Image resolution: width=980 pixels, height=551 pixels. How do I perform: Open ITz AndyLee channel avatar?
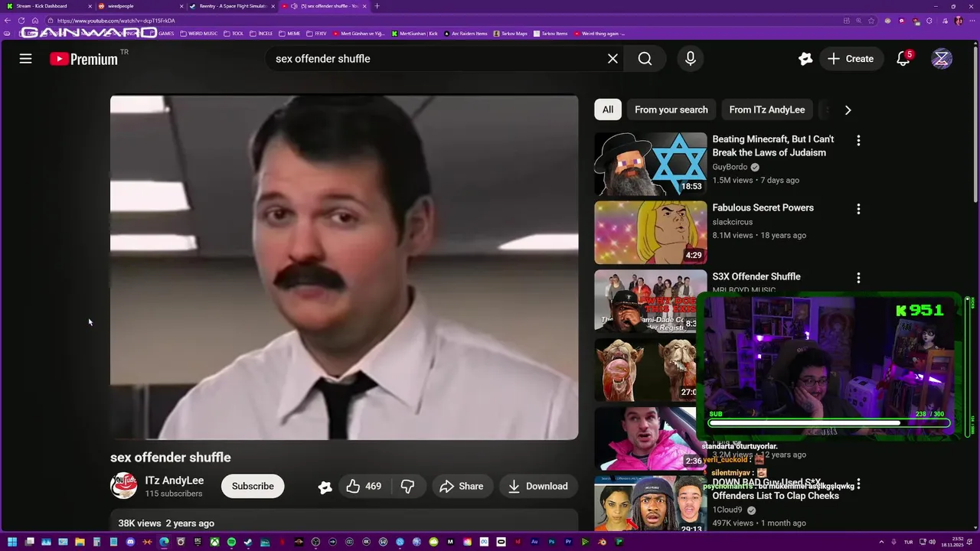click(x=124, y=486)
